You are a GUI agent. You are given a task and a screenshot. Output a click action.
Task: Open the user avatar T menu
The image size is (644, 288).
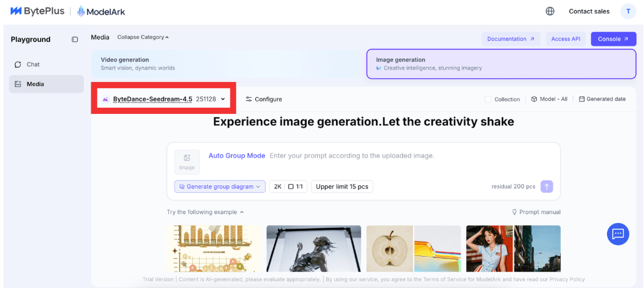click(628, 11)
